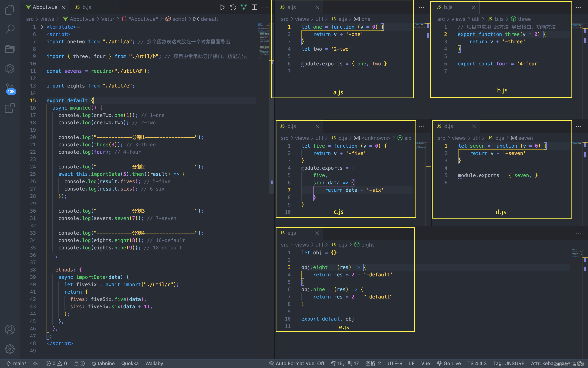Image resolution: width=588 pixels, height=368 pixels.
Task: Change Vue language mode
Action: coord(425,363)
